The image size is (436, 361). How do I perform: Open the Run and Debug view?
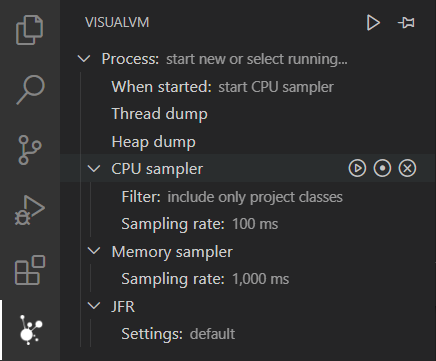tap(30, 210)
